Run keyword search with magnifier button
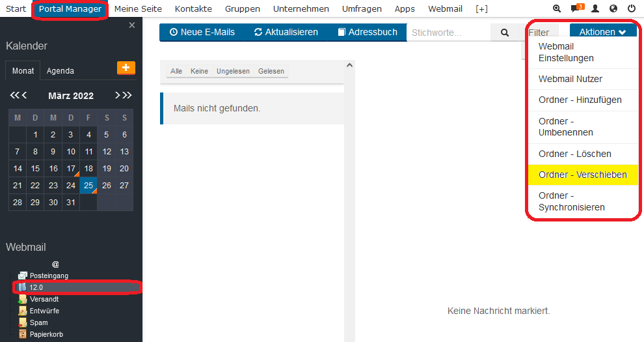Screen dimensions: 644x342 tap(505, 33)
